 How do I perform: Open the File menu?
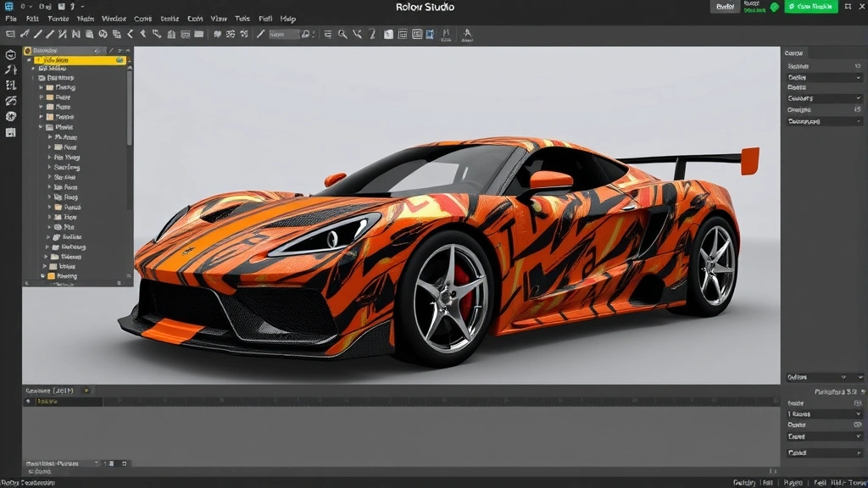(10, 19)
